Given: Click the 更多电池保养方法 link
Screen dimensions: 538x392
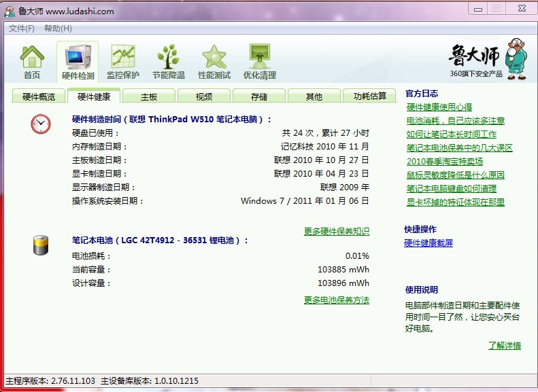Looking at the screenshot, I should [337, 300].
